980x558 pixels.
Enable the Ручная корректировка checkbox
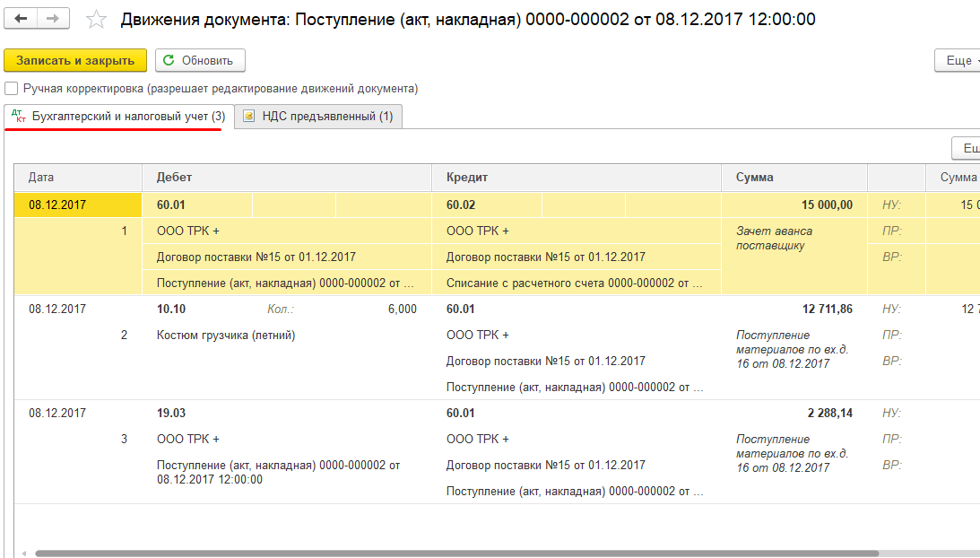(x=12, y=88)
